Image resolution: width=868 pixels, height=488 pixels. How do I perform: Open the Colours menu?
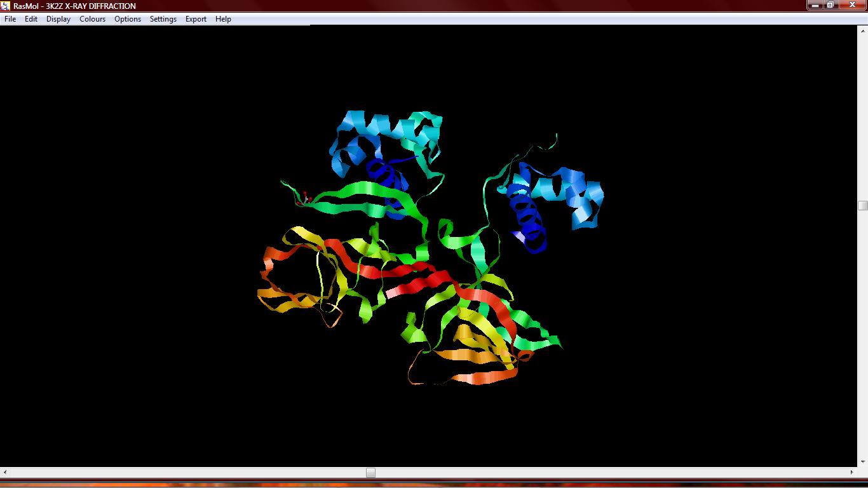[x=92, y=19]
